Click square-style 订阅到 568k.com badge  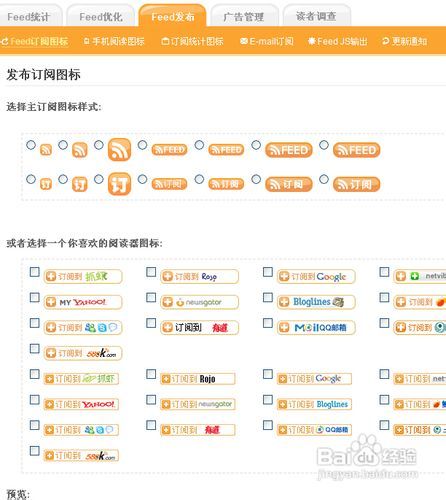[x=81, y=455]
